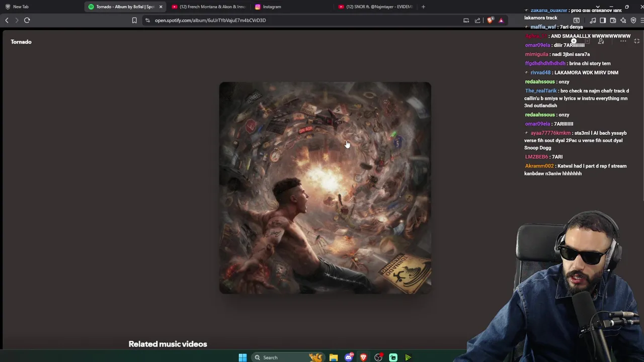Switch to the Instagram tab
The image size is (644, 362).
click(292, 7)
